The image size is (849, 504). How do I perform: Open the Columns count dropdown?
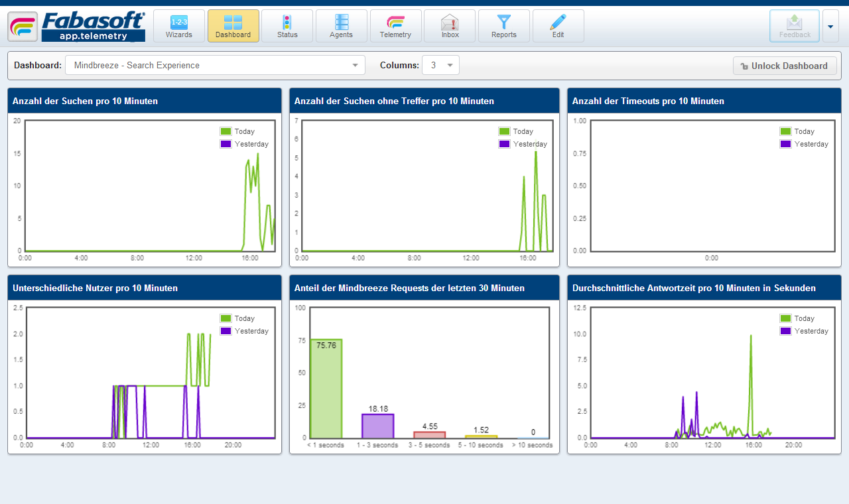440,65
